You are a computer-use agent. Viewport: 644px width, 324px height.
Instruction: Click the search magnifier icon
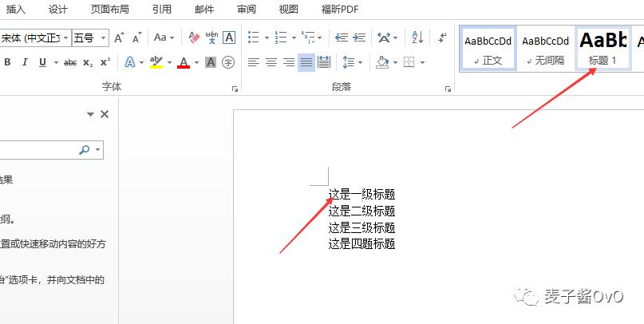pos(84,150)
